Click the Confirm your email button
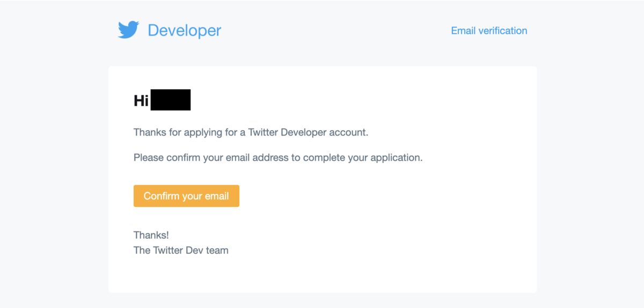 (x=186, y=196)
